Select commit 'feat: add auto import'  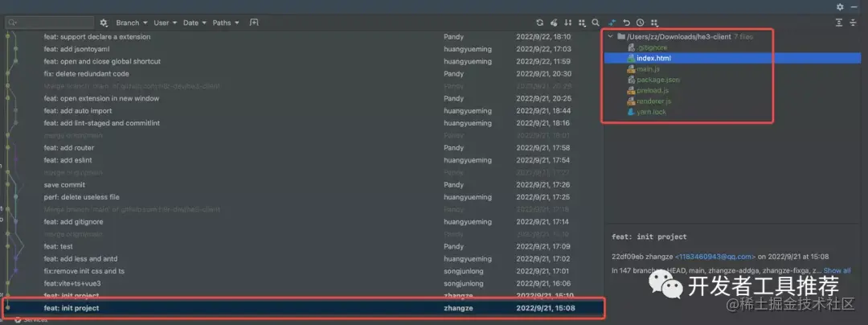click(x=78, y=111)
